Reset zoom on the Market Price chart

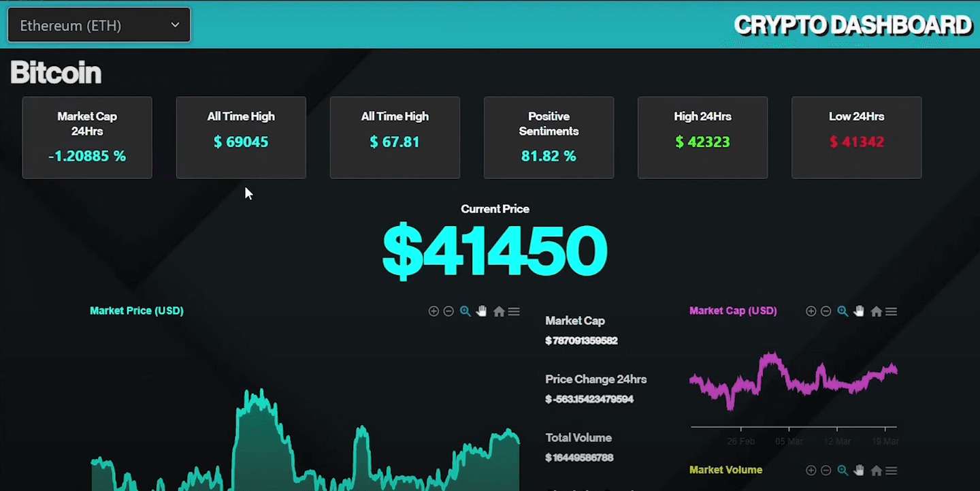tap(499, 311)
